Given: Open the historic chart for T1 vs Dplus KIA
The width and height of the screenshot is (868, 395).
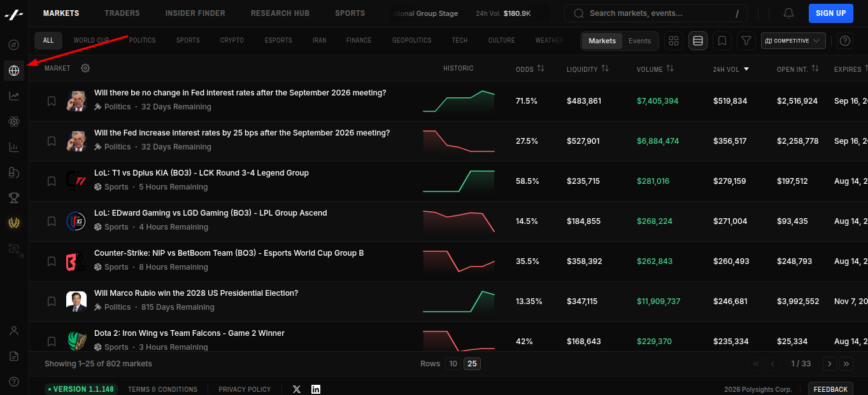Looking at the screenshot, I should (x=459, y=181).
